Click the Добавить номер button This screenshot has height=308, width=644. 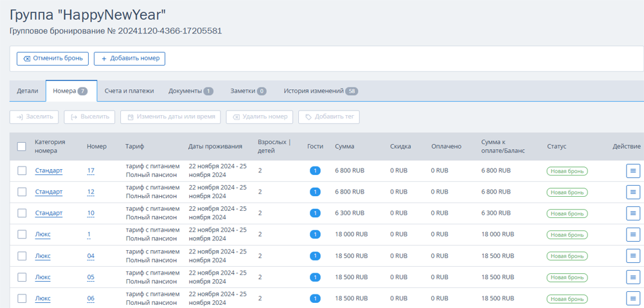(x=130, y=59)
